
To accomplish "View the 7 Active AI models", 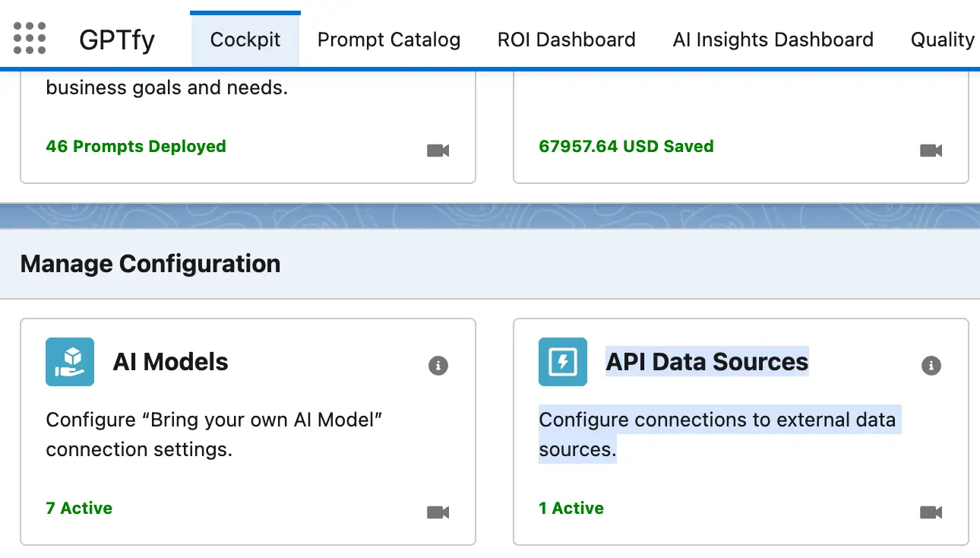I will coord(79,508).
